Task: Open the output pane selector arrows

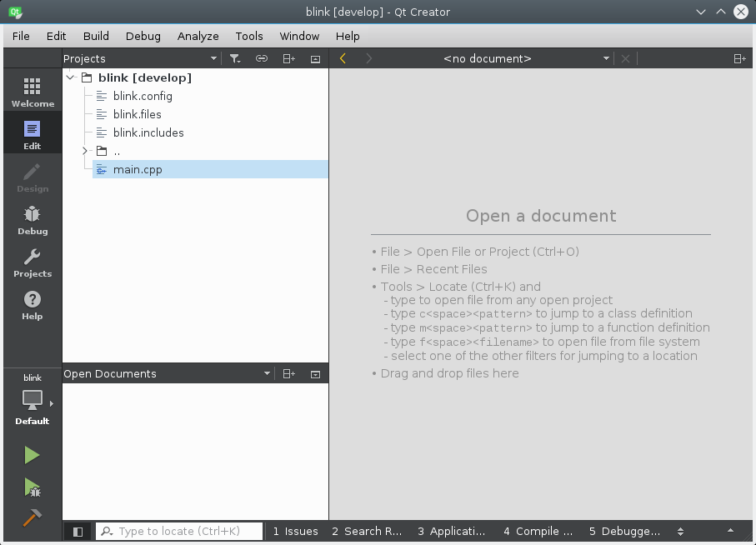Action: click(x=680, y=532)
